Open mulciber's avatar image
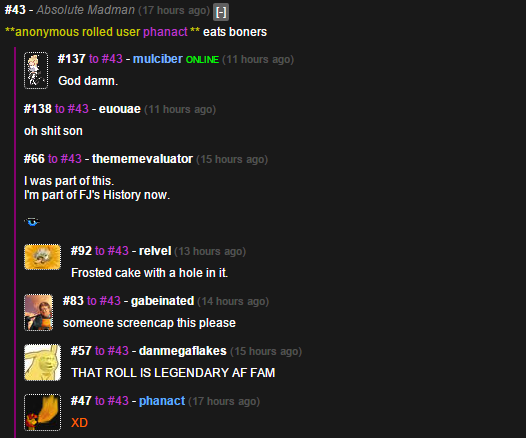The width and height of the screenshot is (526, 438). [36, 70]
